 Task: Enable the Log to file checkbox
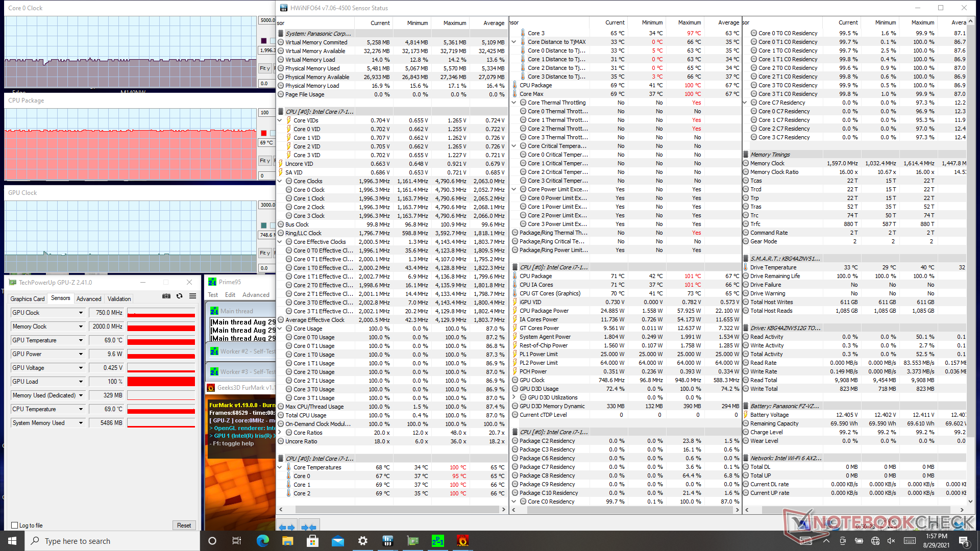(15, 525)
